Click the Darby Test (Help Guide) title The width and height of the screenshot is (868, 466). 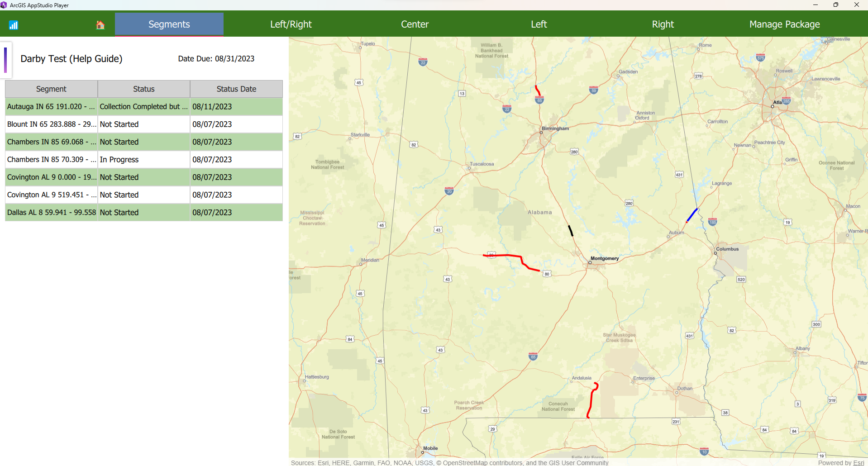[x=72, y=59]
